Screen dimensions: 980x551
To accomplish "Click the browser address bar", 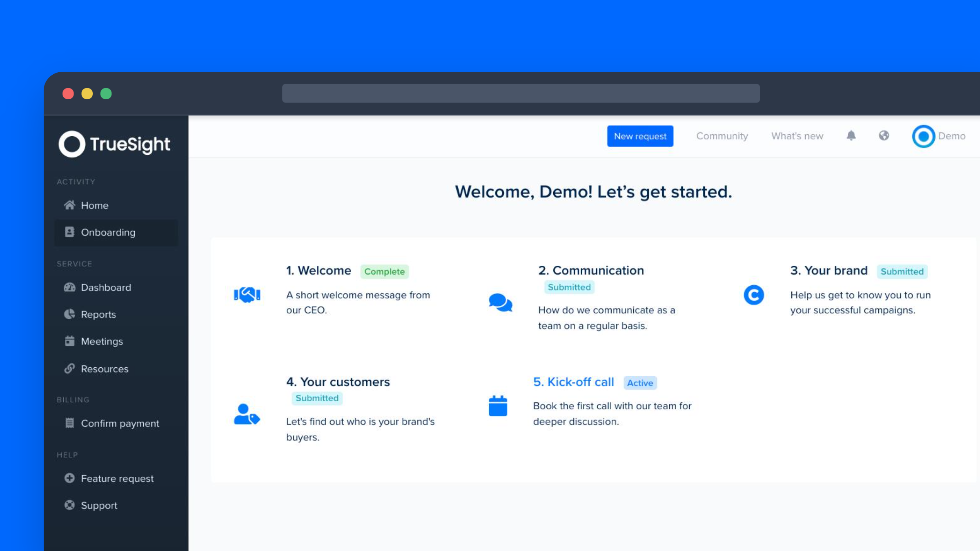I will (x=521, y=93).
